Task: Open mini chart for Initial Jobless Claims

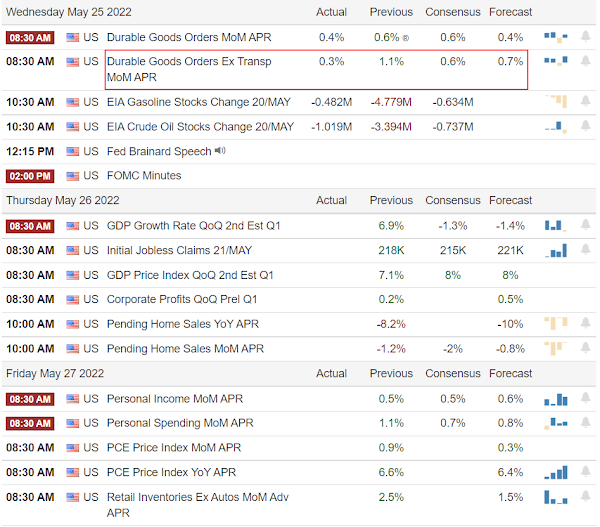Action: [556, 250]
